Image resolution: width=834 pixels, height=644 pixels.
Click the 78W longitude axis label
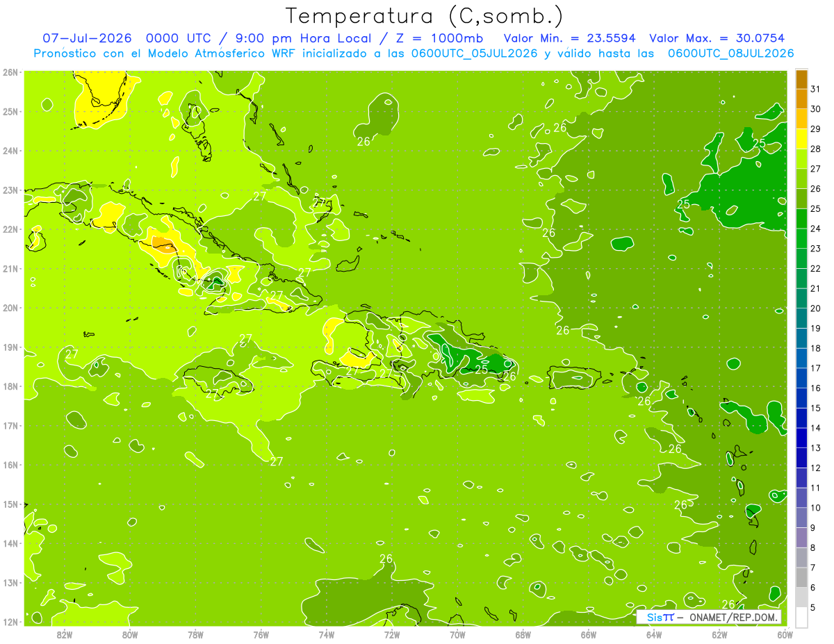[x=195, y=634]
